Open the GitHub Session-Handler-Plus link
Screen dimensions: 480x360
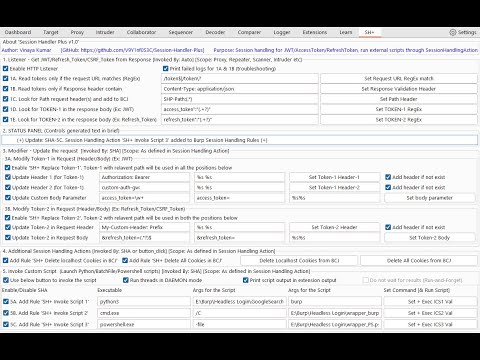pos(132,50)
